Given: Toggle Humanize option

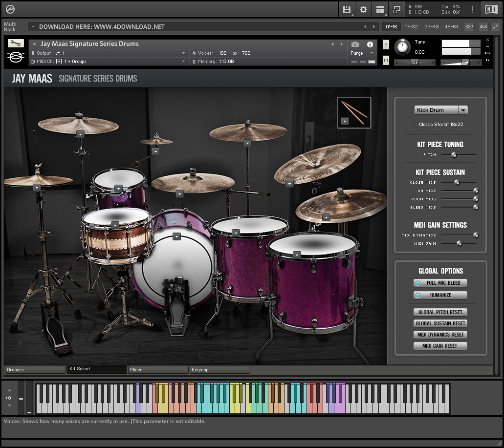Looking at the screenshot, I should click(440, 295).
